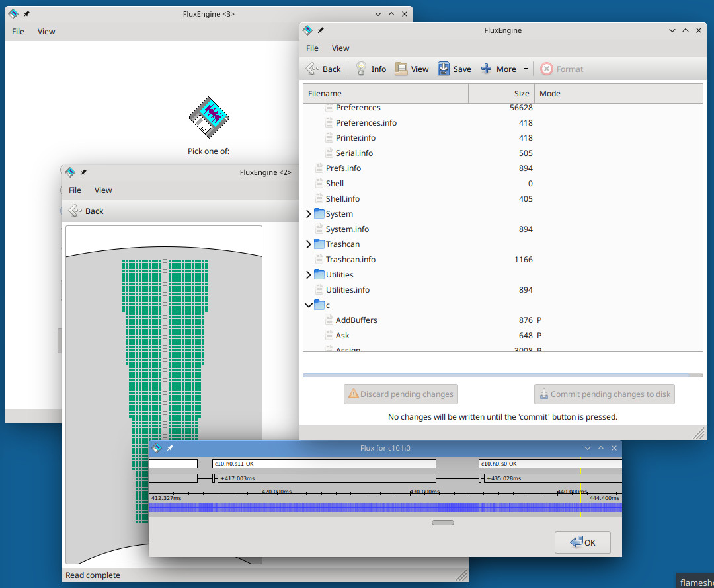The image size is (714, 588).
Task: Click OK in the Flux for c10 h0 window
Action: coord(582,542)
